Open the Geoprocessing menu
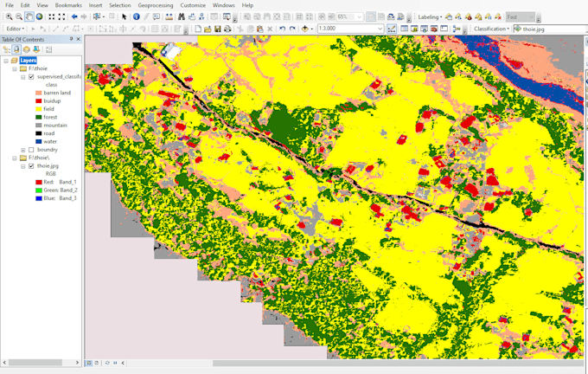Screen dimensions: 588x374 pyautogui.click(x=156, y=5)
